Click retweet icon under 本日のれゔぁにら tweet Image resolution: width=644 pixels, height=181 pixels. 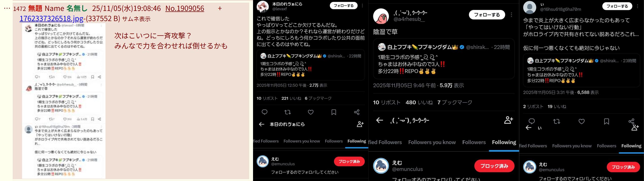point(288,112)
